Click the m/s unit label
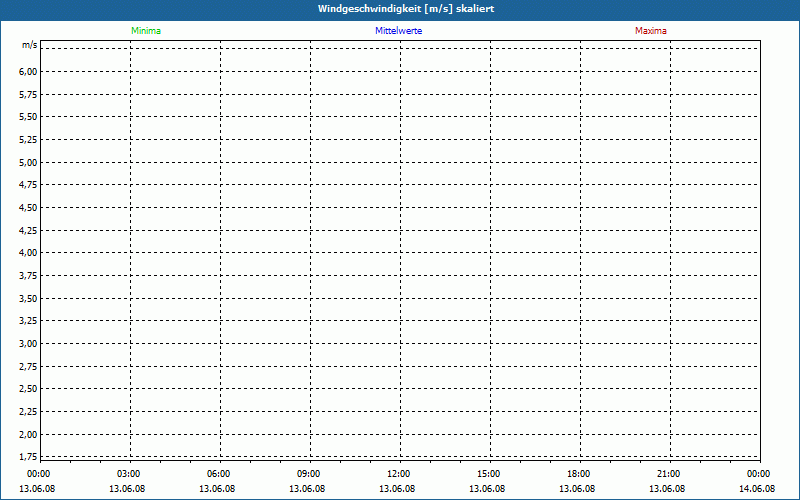The image size is (800, 500). pos(30,46)
